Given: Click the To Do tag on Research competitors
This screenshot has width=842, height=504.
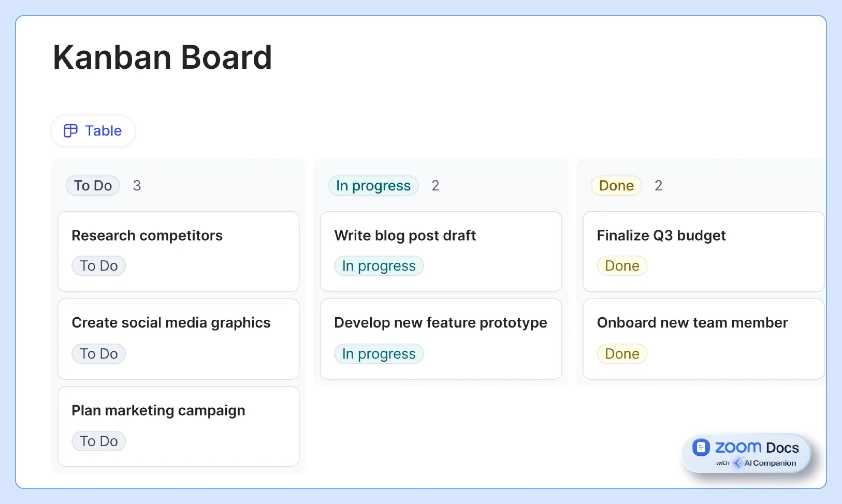Looking at the screenshot, I should point(98,265).
